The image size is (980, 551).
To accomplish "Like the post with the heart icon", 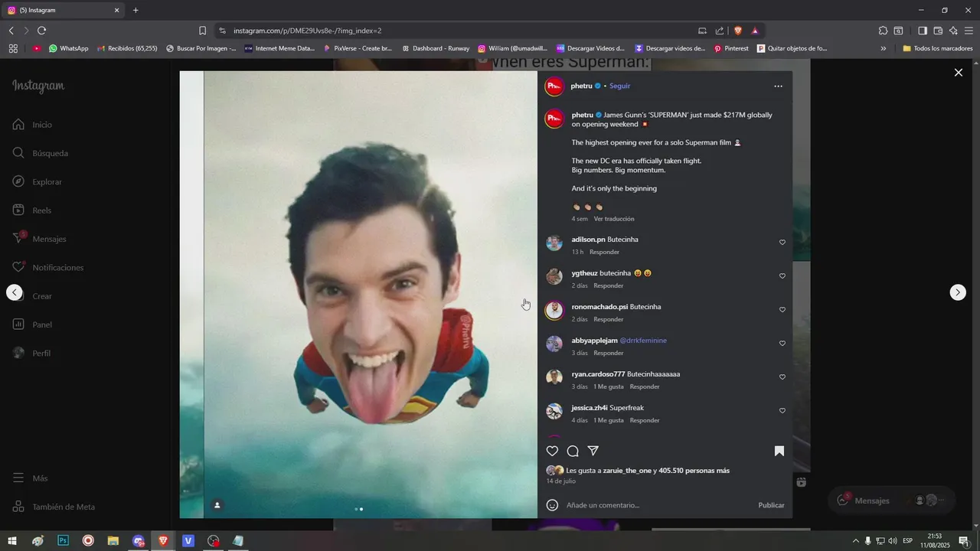I will 552,451.
